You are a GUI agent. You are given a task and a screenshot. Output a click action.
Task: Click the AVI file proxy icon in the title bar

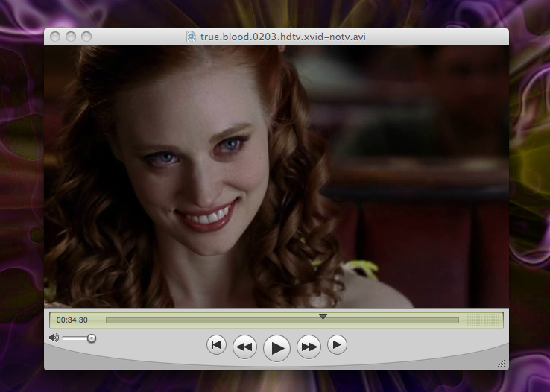coord(191,36)
